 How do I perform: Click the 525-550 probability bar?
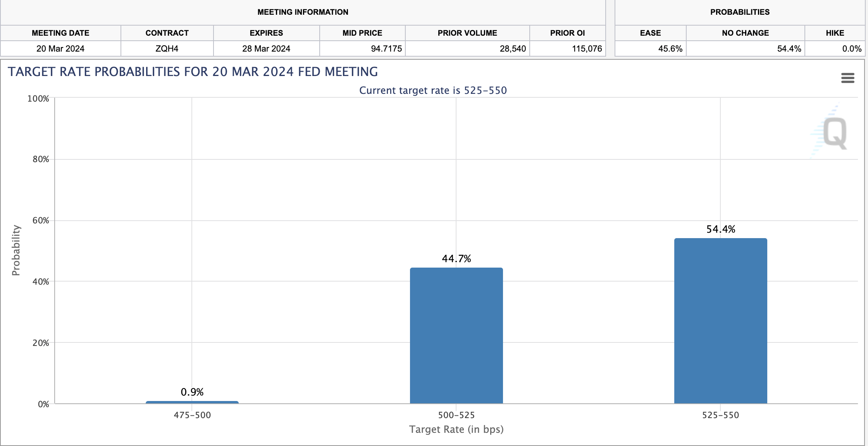(720, 321)
